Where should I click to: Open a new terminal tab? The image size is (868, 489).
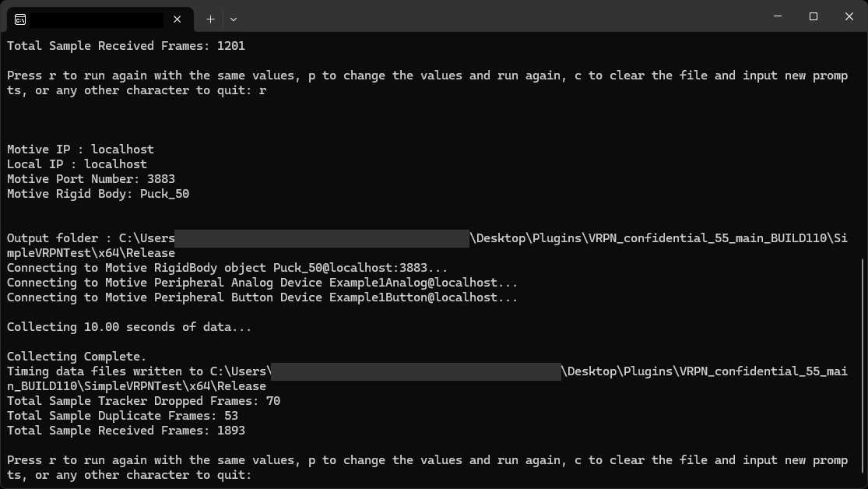point(210,19)
